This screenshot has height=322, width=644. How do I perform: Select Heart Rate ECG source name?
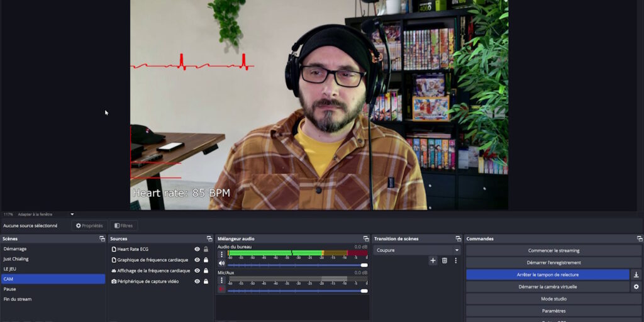[133, 249]
